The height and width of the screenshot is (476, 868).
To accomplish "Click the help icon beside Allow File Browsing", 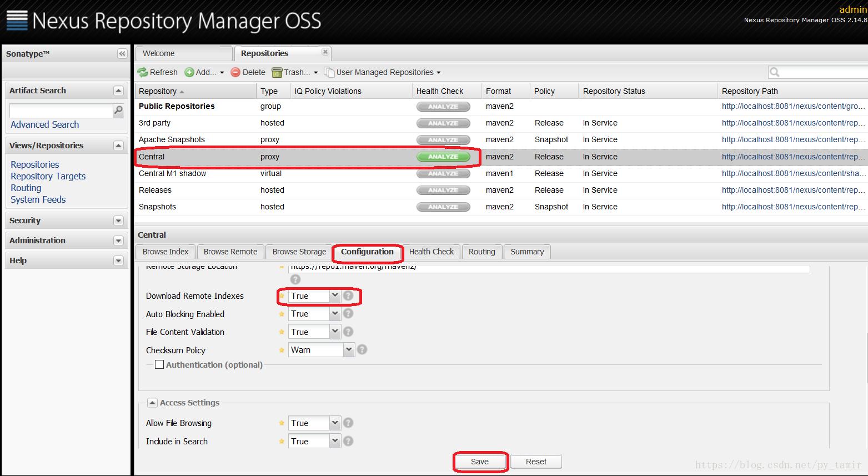I will (348, 423).
